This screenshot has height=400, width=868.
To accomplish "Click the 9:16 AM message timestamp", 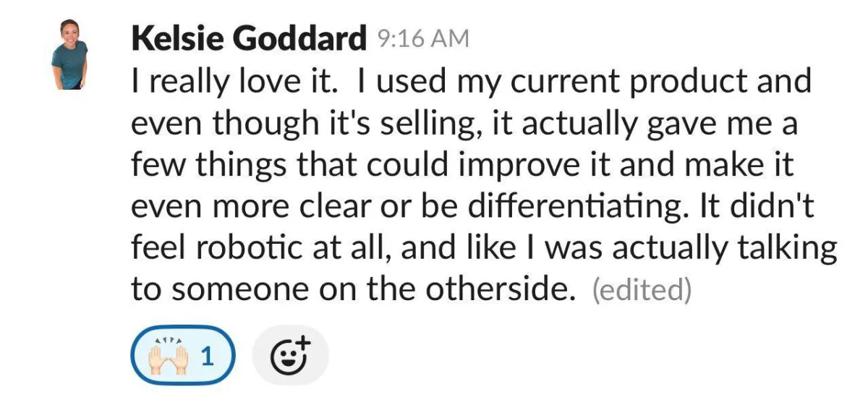I will click(423, 39).
